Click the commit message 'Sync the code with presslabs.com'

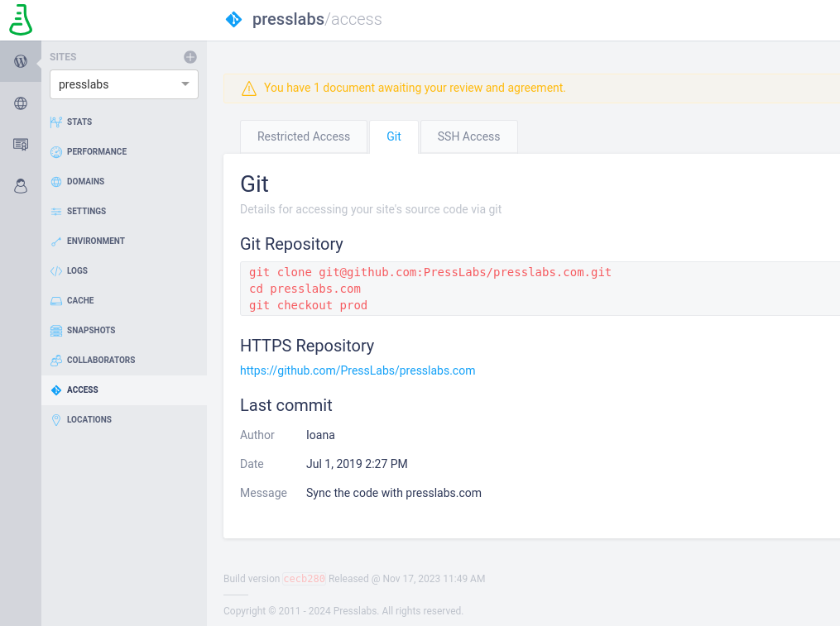click(394, 493)
